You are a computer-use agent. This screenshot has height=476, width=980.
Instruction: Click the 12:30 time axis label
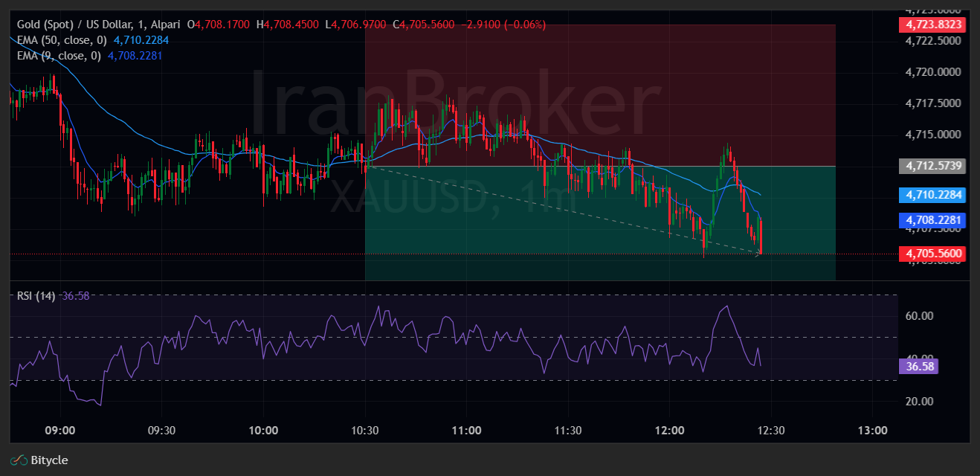point(770,431)
